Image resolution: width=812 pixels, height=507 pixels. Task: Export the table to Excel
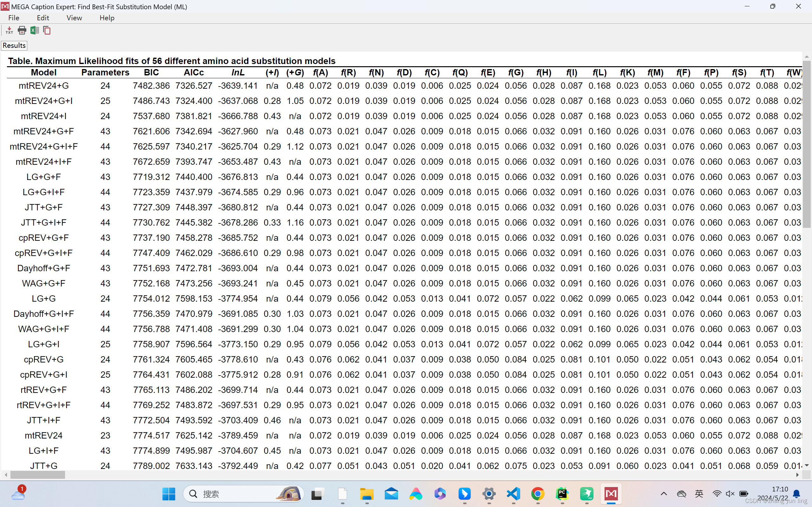34,30
